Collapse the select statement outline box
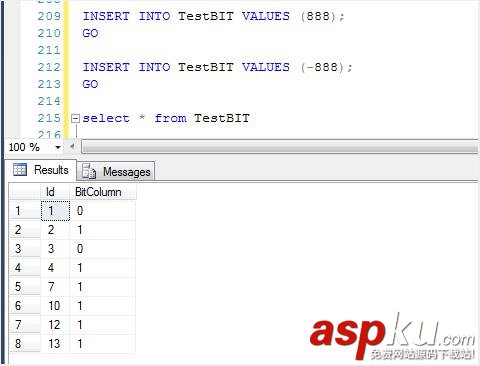Screen dimensions: 480x366 point(76,118)
